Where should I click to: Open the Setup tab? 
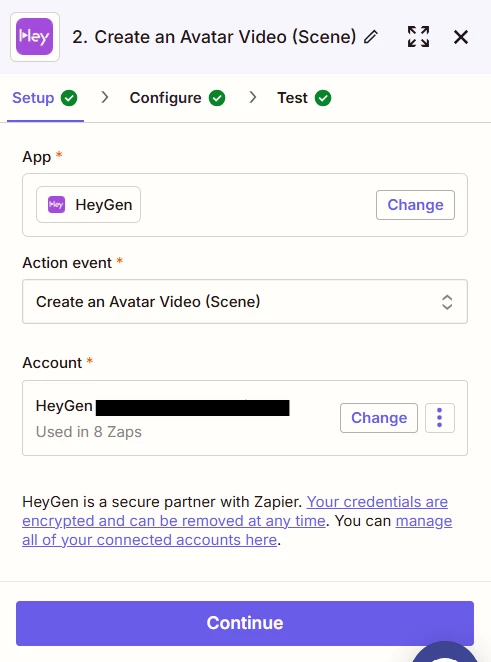pyautogui.click(x=45, y=98)
